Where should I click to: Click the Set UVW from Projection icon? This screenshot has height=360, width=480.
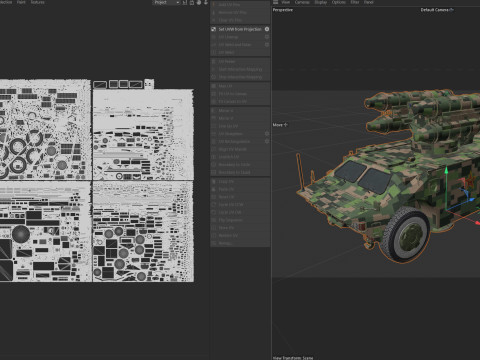pos(214,29)
